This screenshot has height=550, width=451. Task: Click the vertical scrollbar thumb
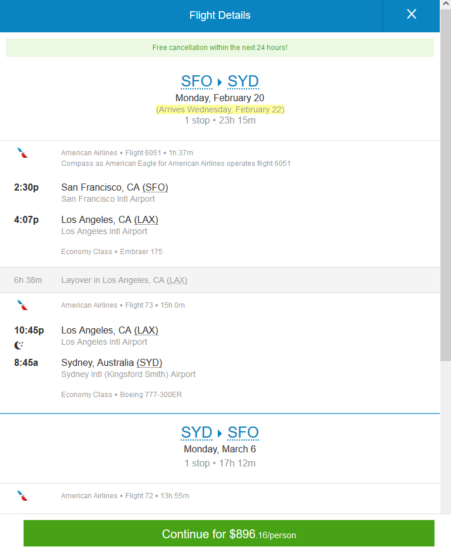(445, 185)
